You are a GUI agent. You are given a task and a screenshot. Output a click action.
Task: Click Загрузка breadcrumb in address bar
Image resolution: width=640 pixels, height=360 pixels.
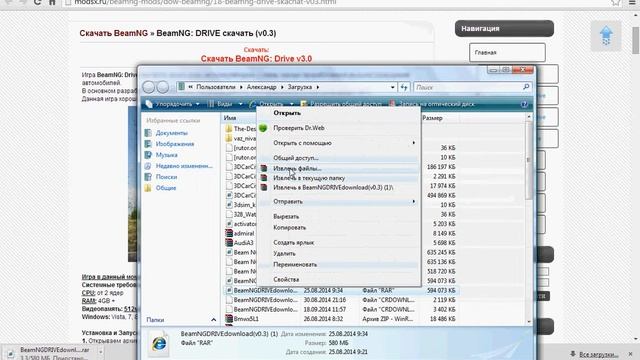pyautogui.click(x=300, y=87)
